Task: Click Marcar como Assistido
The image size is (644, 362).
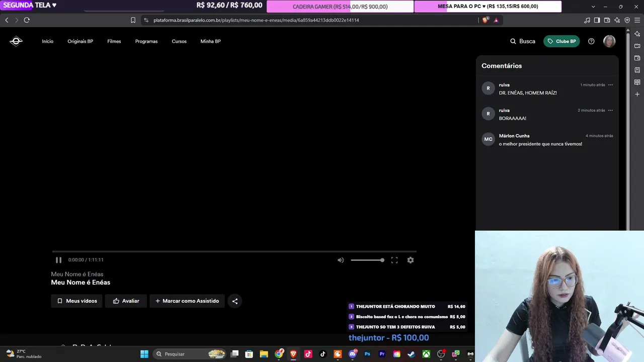Action: click(187, 301)
